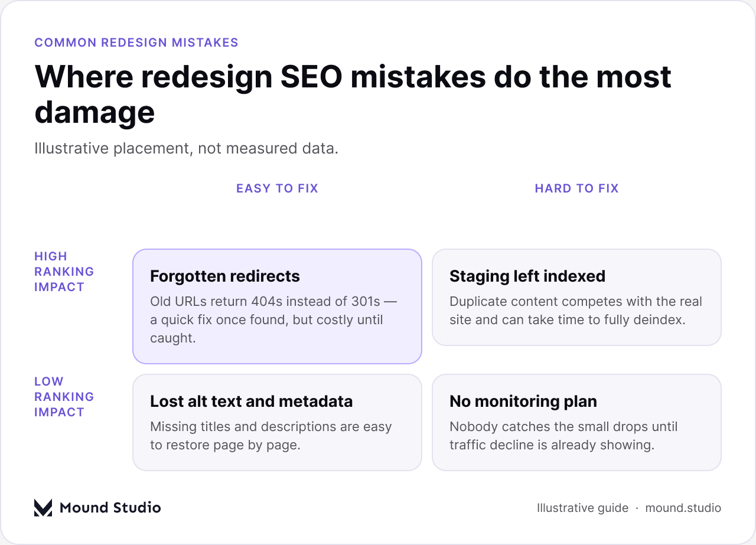The height and width of the screenshot is (545, 756).
Task: Click the 'COMMON REDESIGN MISTAKES' eyebrow text
Action: click(136, 43)
